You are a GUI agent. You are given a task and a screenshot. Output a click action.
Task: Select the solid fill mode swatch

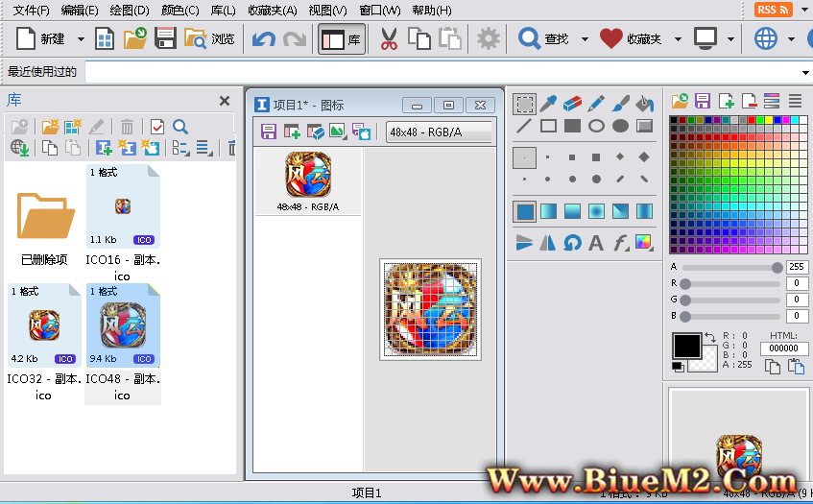coord(525,211)
